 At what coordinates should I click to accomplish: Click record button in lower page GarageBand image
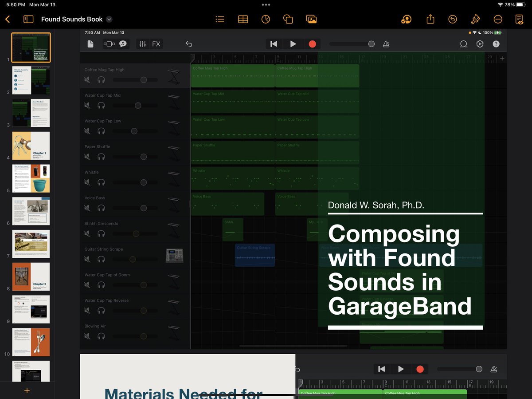click(420, 369)
